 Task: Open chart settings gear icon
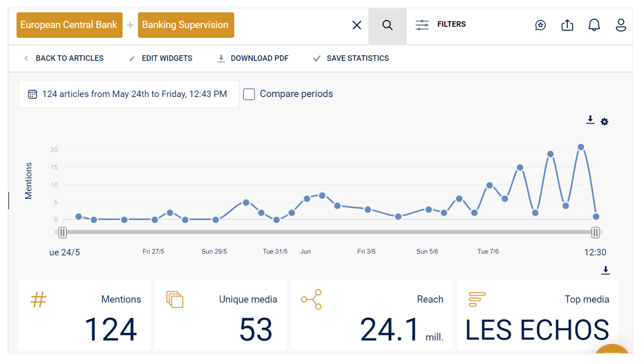(x=604, y=121)
